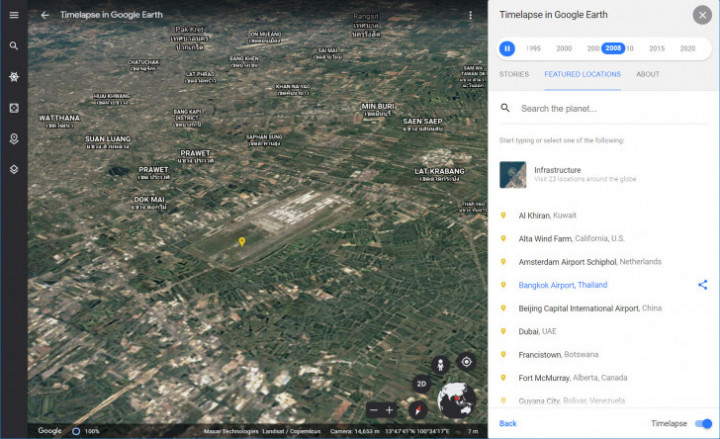Toggle the Timelapse switch off
The image size is (720, 439).
[703, 423]
